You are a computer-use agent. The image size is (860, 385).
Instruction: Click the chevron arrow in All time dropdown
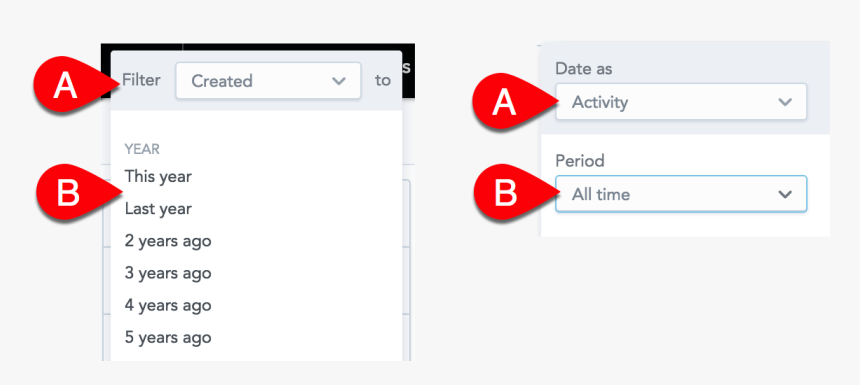point(785,194)
